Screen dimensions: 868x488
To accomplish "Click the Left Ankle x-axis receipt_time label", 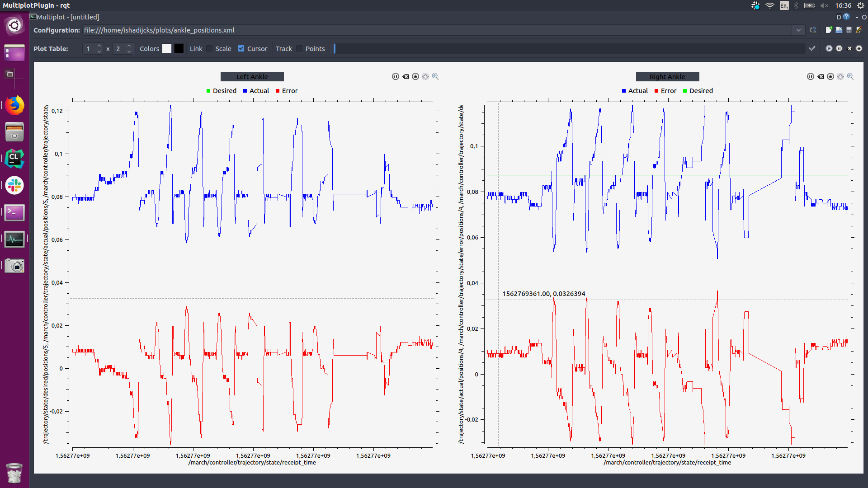I will point(252,462).
